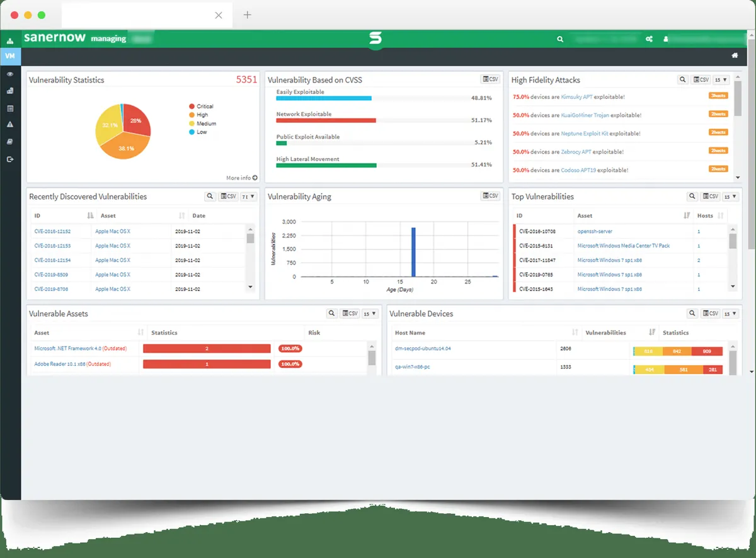Export Recently Discovered Vulnerabilities as CSV
The width and height of the screenshot is (756, 558).
229,196
